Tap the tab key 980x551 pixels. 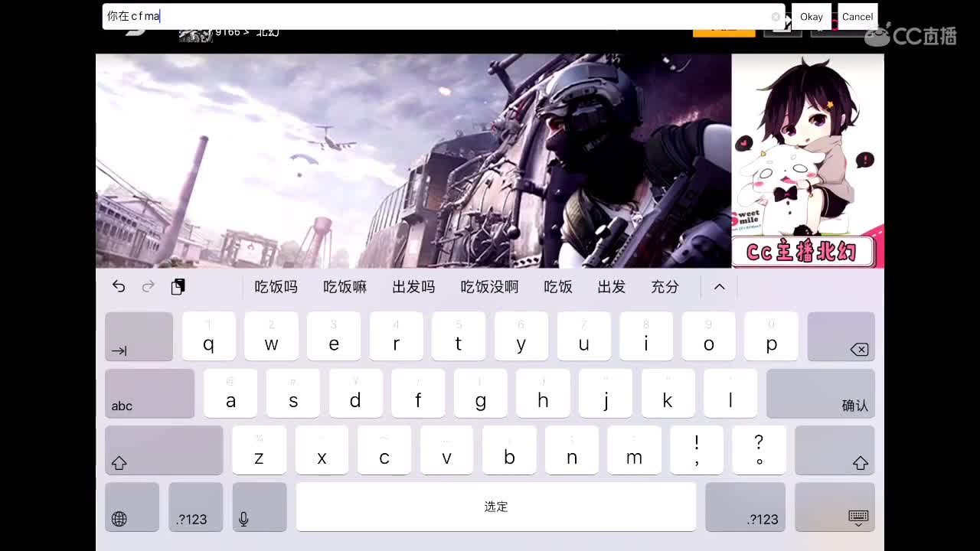click(139, 336)
